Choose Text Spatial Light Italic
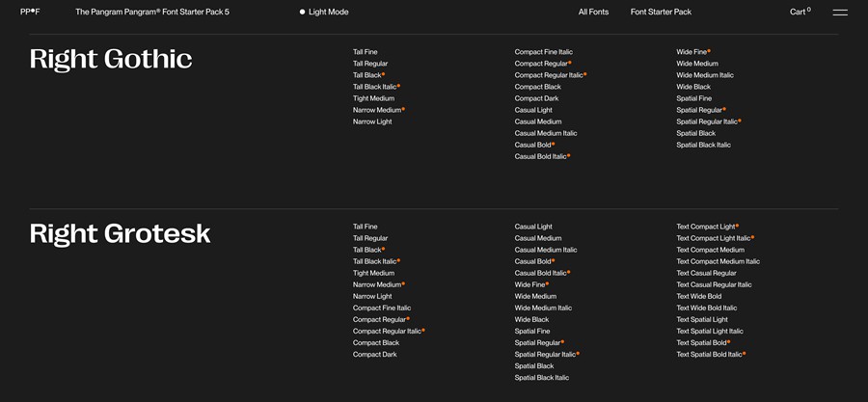868x402 pixels. tap(710, 332)
